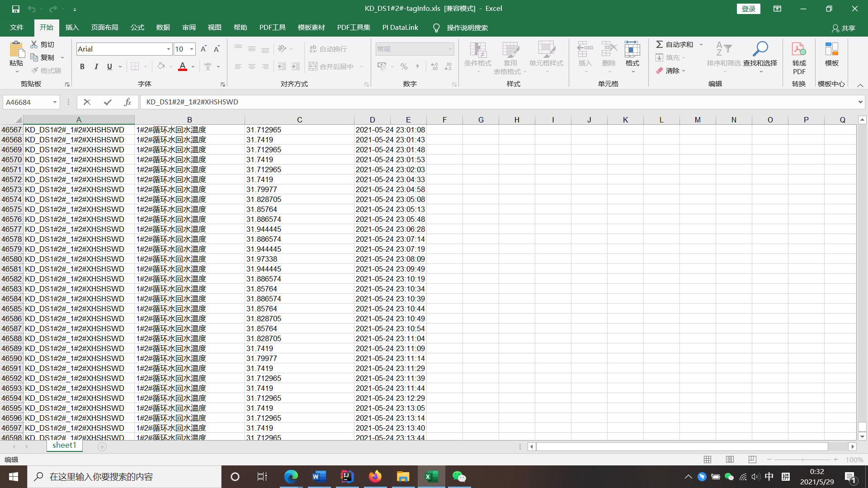Image resolution: width=868 pixels, height=488 pixels.
Task: Click the Increase font size icon
Action: tap(203, 49)
